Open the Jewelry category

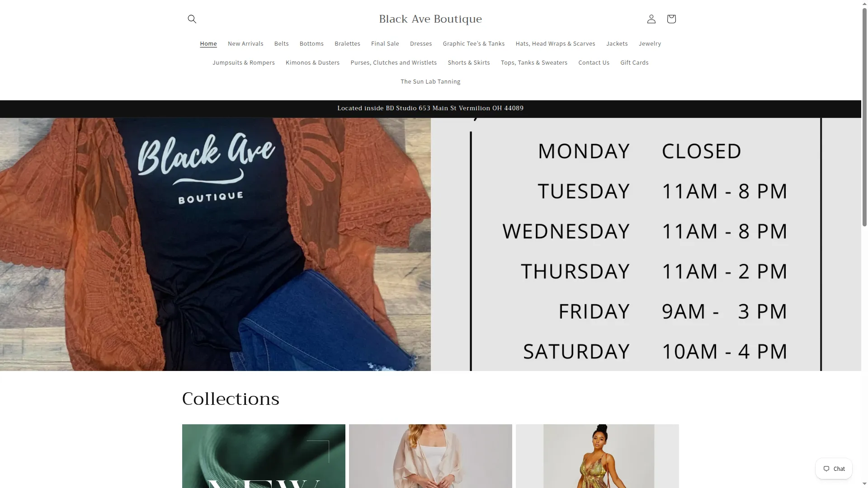point(650,43)
